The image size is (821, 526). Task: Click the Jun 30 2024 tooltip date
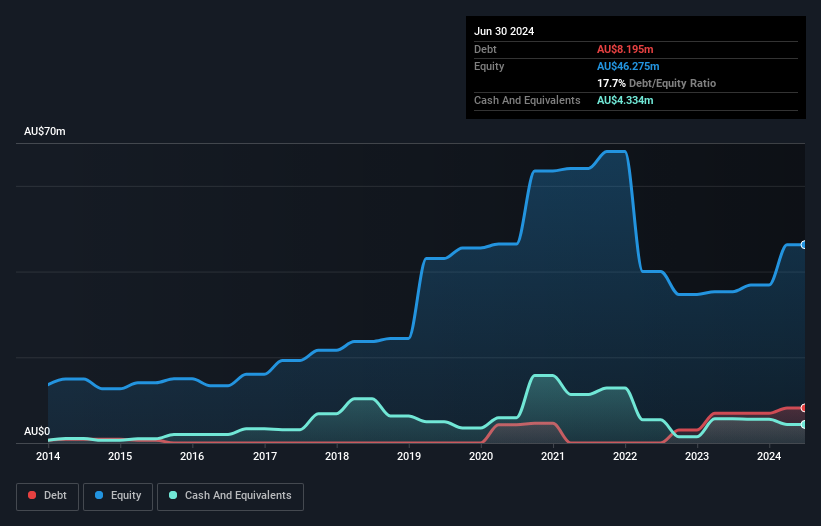pos(504,31)
